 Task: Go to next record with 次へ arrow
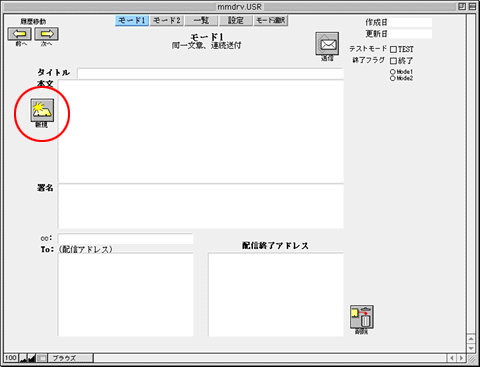click(x=47, y=34)
